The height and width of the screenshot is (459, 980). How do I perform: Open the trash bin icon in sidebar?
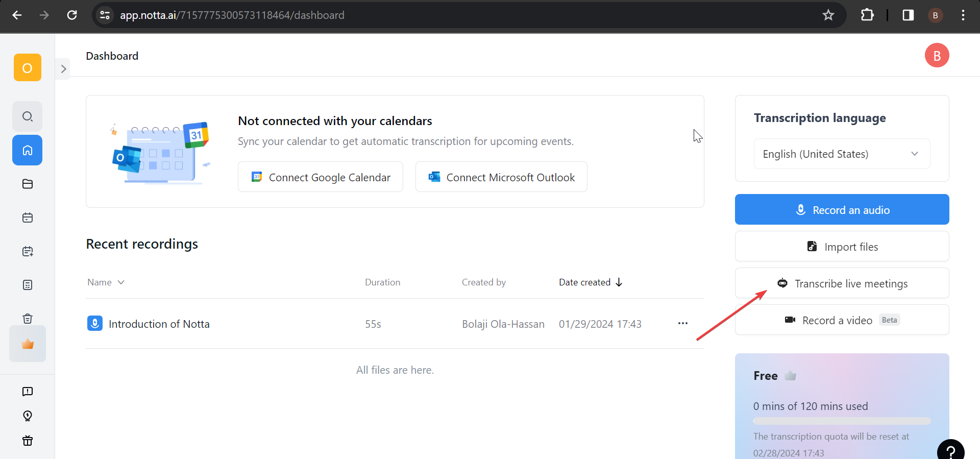click(28, 319)
